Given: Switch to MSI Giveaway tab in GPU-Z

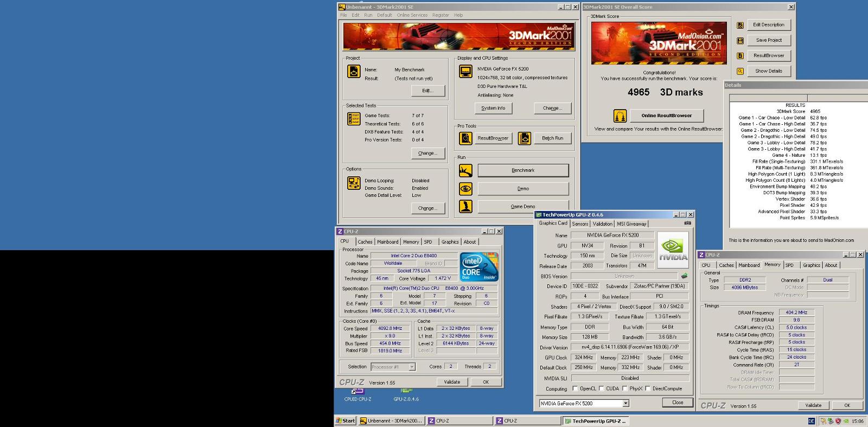Looking at the screenshot, I should click(x=631, y=224).
